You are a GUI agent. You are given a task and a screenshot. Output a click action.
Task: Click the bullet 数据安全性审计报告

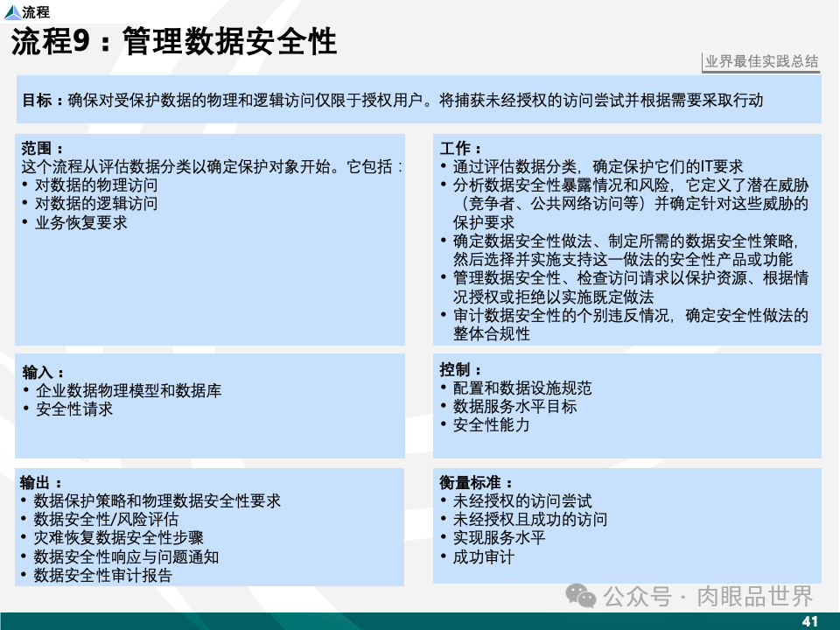(x=103, y=576)
